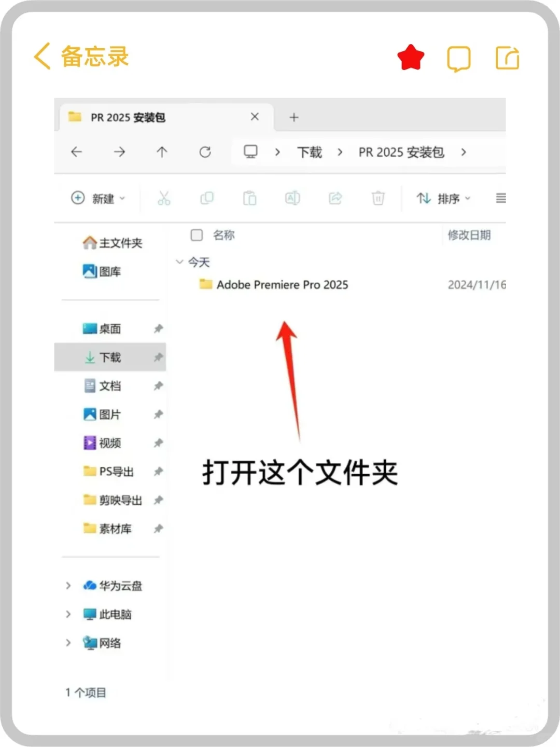Click the Delete trash icon
This screenshot has width=560, height=747.
point(378,198)
